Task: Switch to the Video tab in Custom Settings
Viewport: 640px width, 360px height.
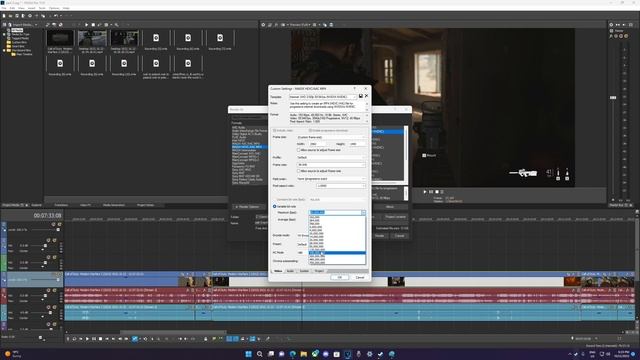Action: [278, 271]
